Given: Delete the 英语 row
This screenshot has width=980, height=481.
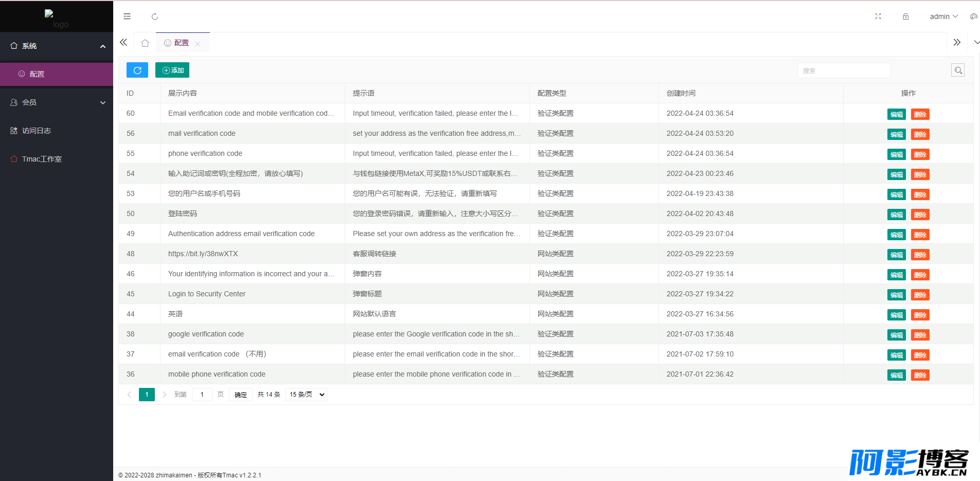Looking at the screenshot, I should [920, 315].
